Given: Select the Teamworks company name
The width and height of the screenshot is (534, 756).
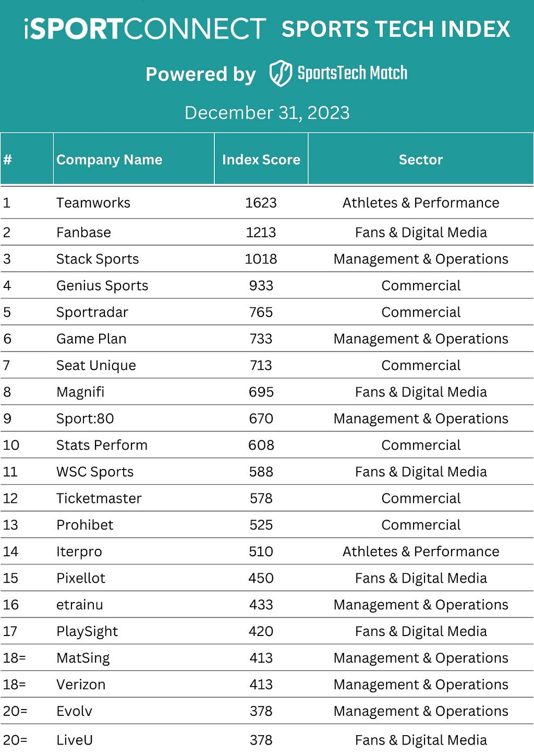Looking at the screenshot, I should click(x=93, y=203).
